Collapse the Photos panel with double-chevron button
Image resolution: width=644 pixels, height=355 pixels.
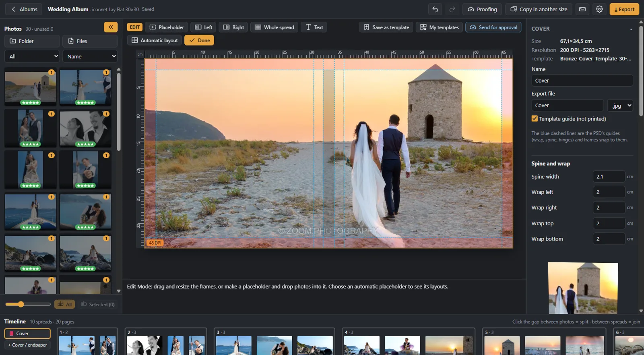pos(111,27)
